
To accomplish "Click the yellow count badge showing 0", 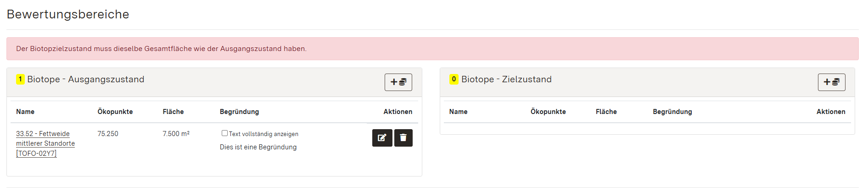I will (454, 79).
